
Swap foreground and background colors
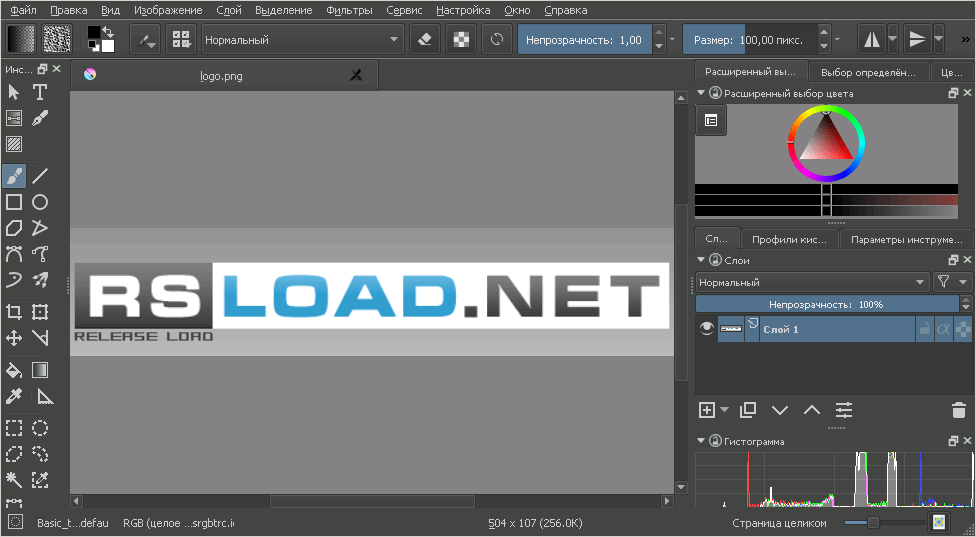[x=108, y=31]
